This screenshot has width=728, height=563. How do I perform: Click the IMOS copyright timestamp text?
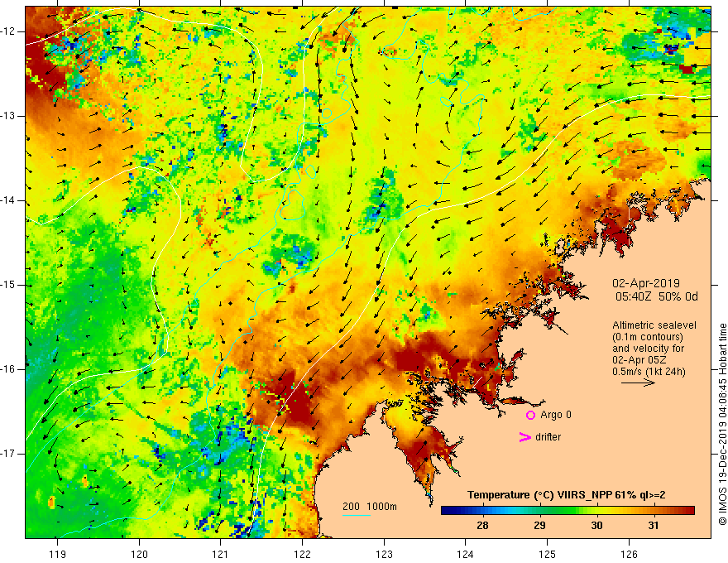point(722,424)
